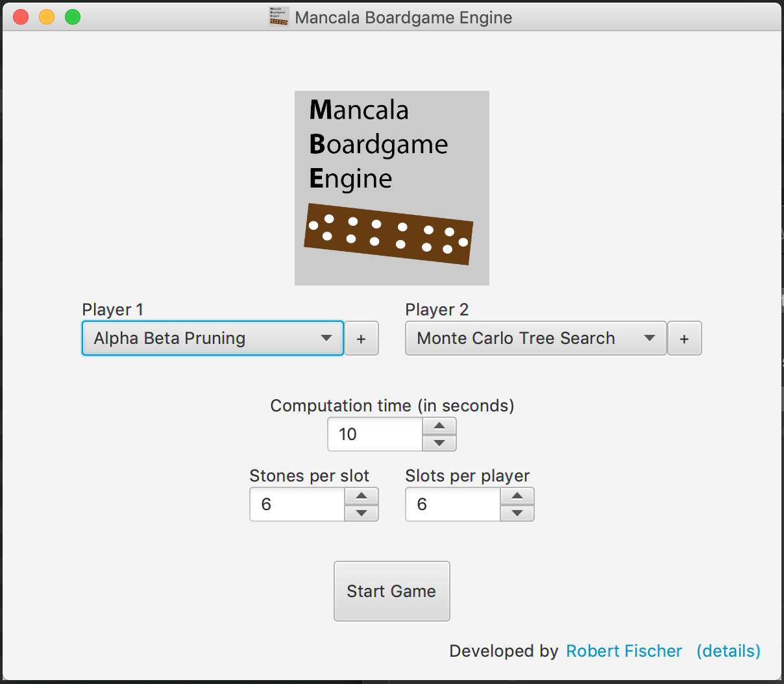Click the plus button beside Player 1
Image resolution: width=784 pixels, height=684 pixels.
point(361,338)
